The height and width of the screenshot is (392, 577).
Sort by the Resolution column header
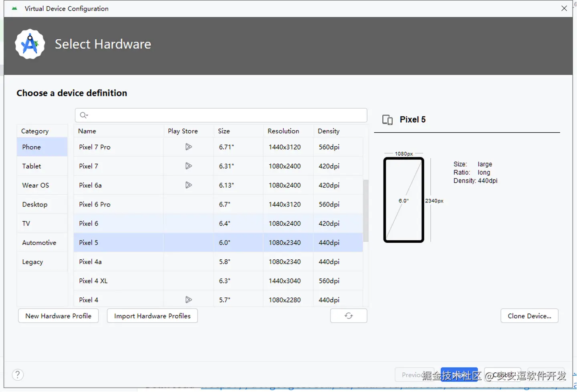pyautogui.click(x=288, y=131)
